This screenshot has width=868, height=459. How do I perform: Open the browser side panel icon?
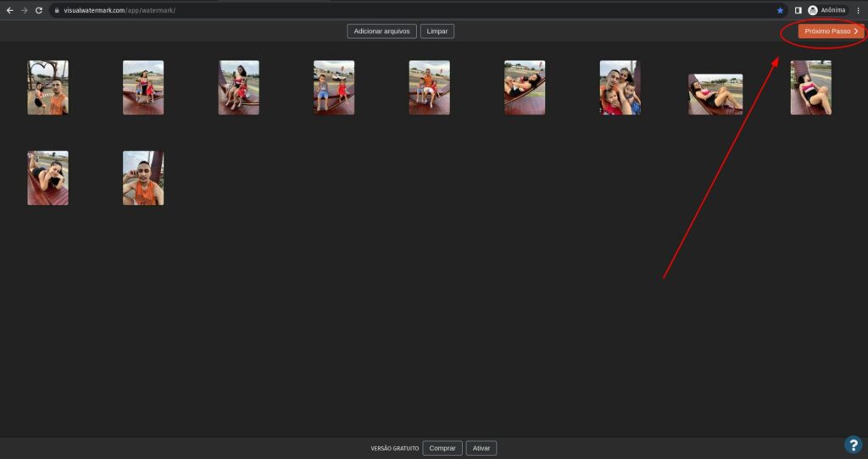tap(798, 10)
